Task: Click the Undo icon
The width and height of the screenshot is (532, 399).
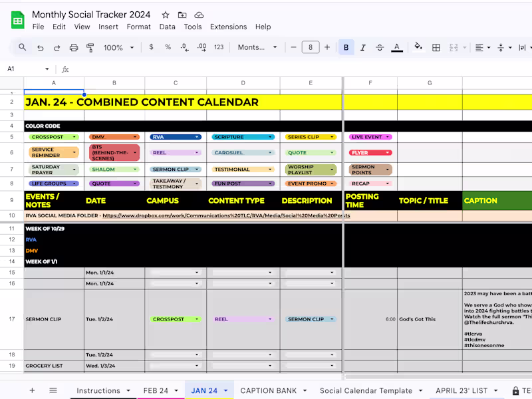Action: tap(39, 47)
